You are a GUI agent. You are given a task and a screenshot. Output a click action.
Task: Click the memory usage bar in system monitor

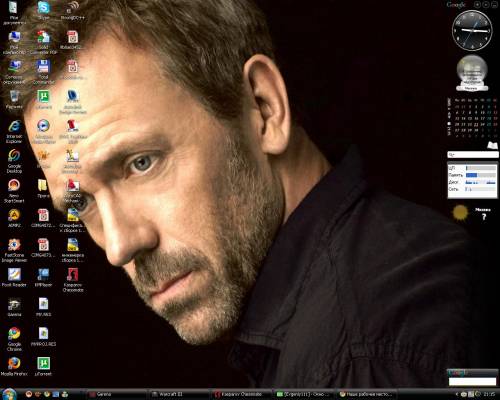(x=481, y=175)
